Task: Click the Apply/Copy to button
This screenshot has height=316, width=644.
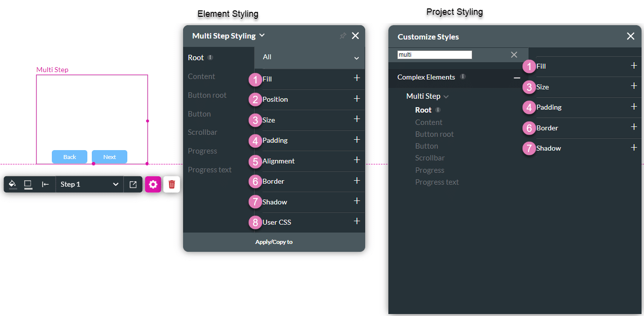Action: pos(274,242)
